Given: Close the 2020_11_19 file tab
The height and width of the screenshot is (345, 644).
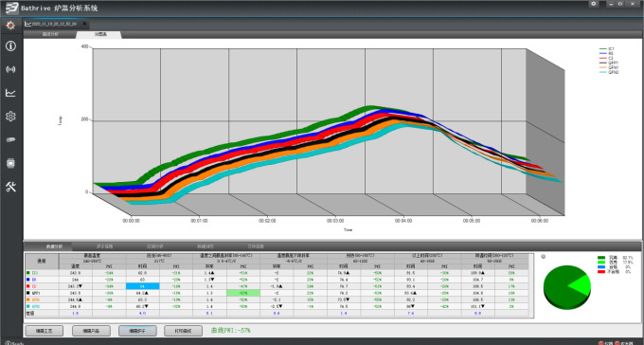Looking at the screenshot, I should pyautogui.click(x=84, y=24).
